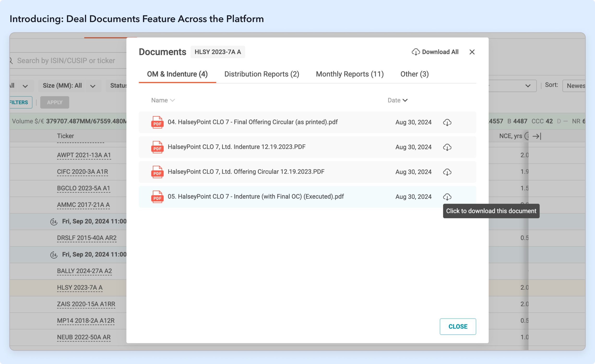The height and width of the screenshot is (364, 595).
Task: Switch to Distribution Reports (2) tab
Action: (262, 74)
